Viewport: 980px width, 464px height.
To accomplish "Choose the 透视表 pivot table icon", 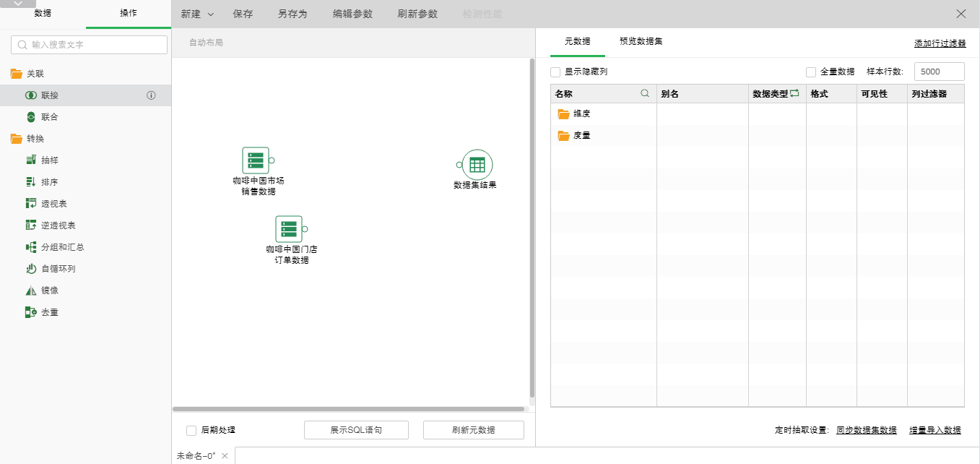I will 31,204.
